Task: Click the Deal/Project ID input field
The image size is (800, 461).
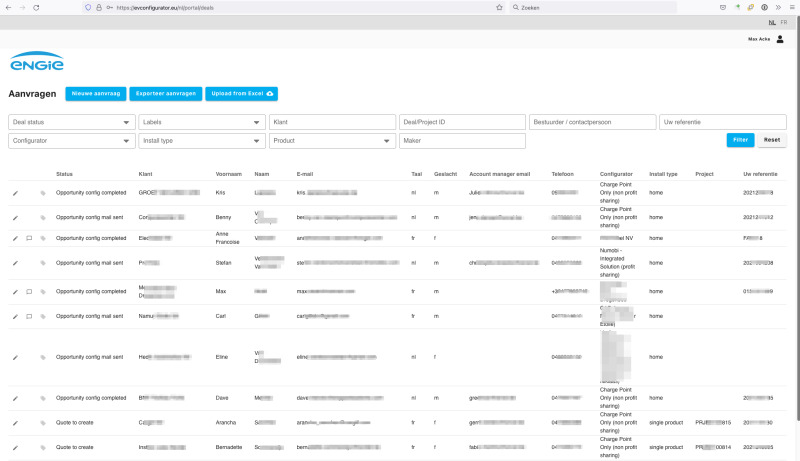Action: tap(461, 122)
